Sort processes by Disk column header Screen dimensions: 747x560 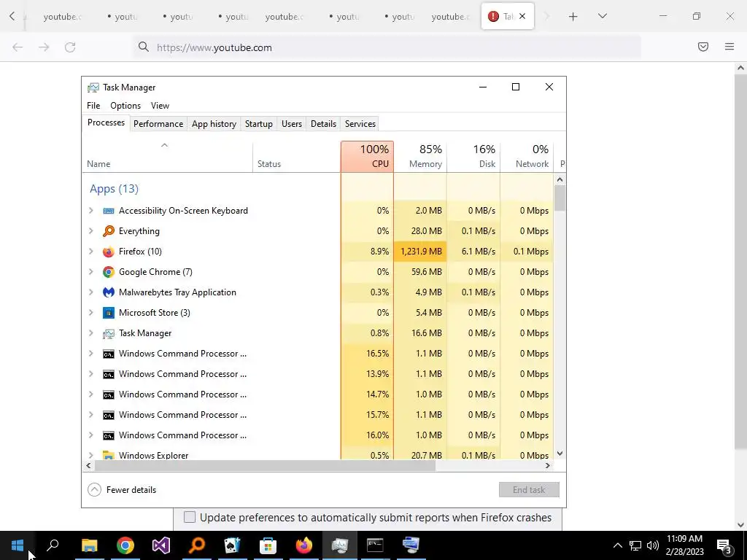pyautogui.click(x=473, y=157)
